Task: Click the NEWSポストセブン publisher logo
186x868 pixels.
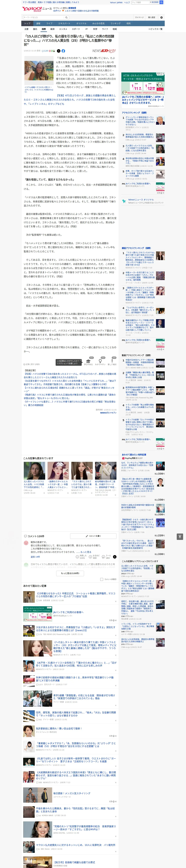Action: 104,51
